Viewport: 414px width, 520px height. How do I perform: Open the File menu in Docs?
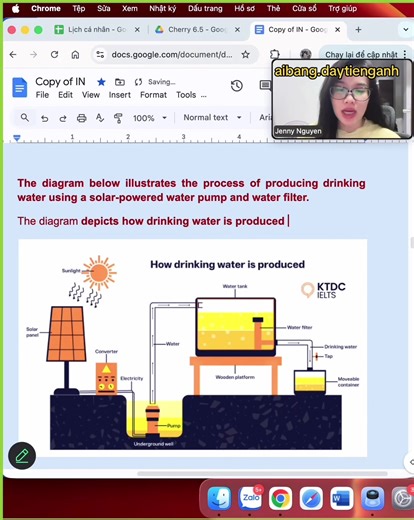42,95
